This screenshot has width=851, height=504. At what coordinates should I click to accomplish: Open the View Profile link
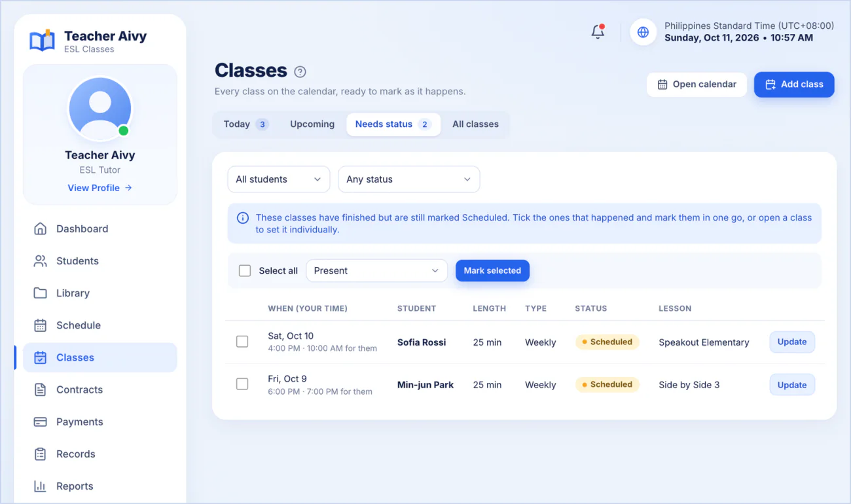click(100, 188)
